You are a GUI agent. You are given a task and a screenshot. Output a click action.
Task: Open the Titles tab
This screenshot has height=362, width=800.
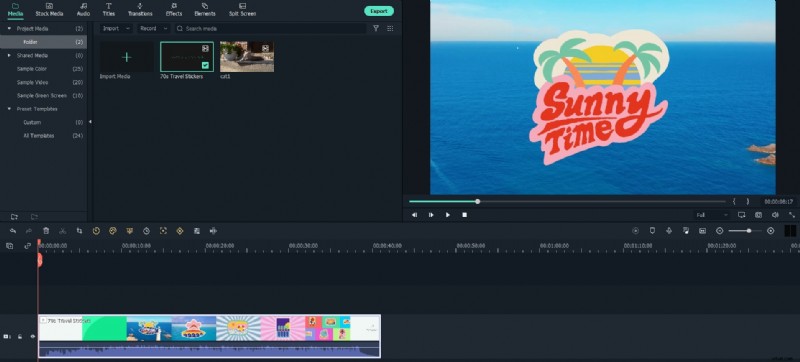[109, 10]
